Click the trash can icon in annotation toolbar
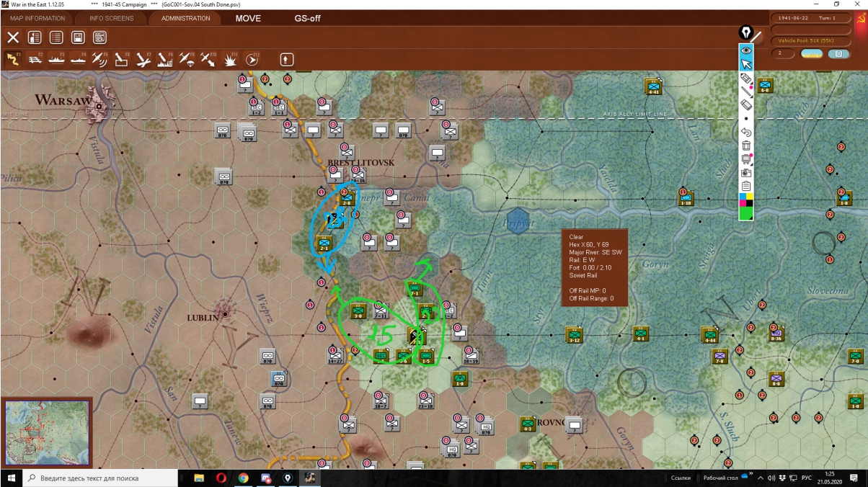868x487 pixels. pos(746,146)
